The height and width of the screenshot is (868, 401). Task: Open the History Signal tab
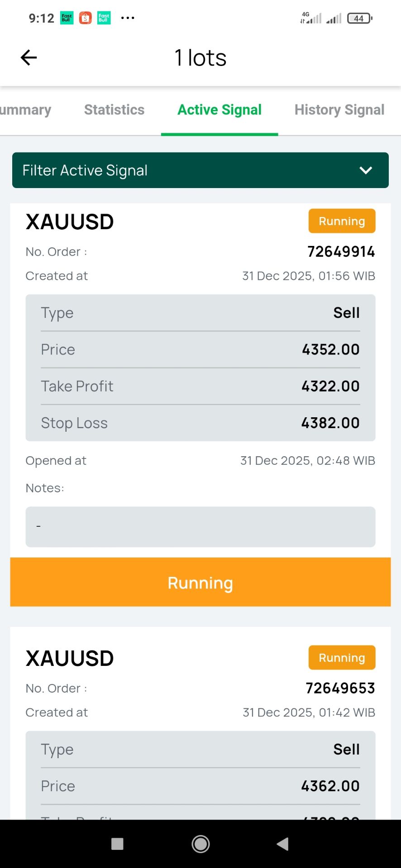[339, 110]
